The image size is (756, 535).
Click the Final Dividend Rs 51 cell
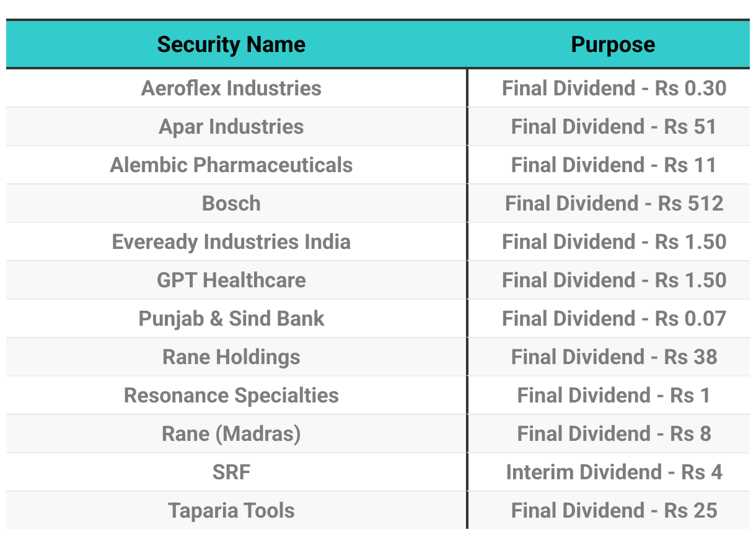[x=614, y=126]
